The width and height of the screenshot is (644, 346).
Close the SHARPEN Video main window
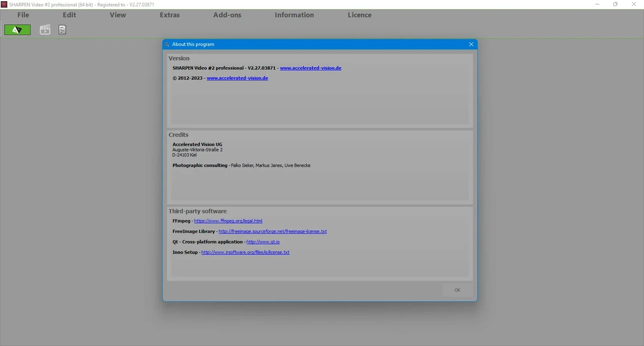click(634, 4)
